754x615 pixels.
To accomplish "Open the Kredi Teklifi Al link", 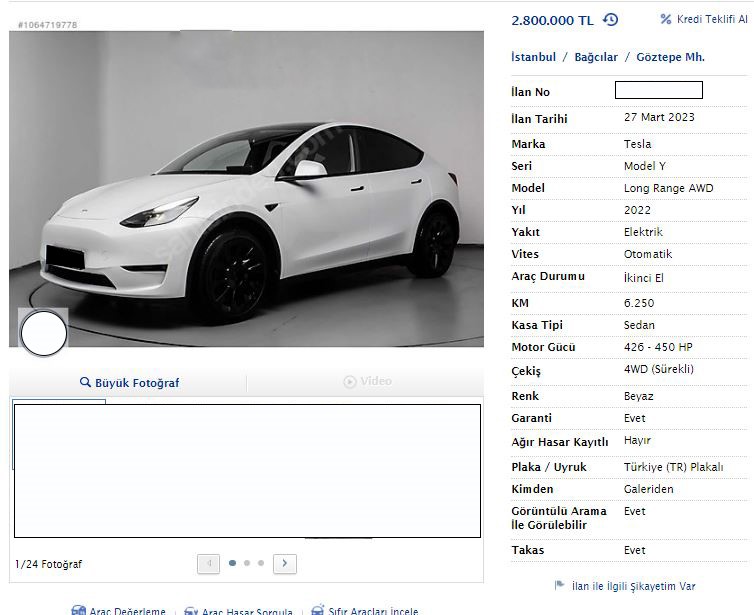I will [x=712, y=20].
